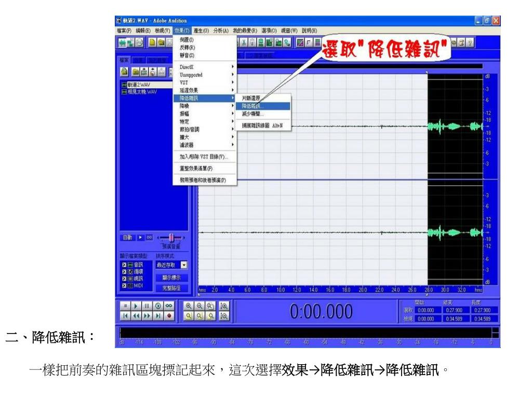This screenshot has width=532, height=399.
Task: Expand the 振幅 submenu
Action: [x=205, y=114]
